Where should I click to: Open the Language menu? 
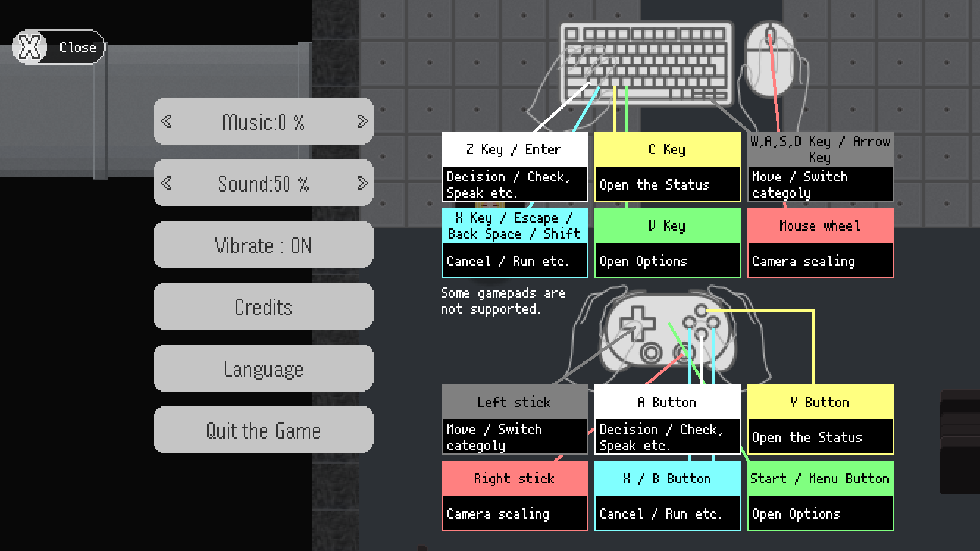click(x=264, y=368)
